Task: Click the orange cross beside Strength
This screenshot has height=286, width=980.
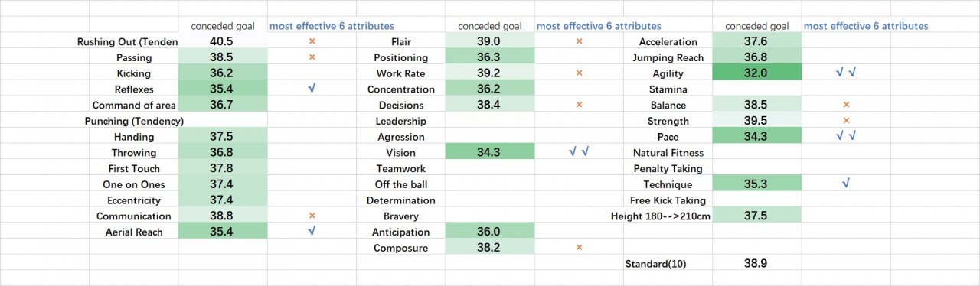Action: pyautogui.click(x=846, y=121)
